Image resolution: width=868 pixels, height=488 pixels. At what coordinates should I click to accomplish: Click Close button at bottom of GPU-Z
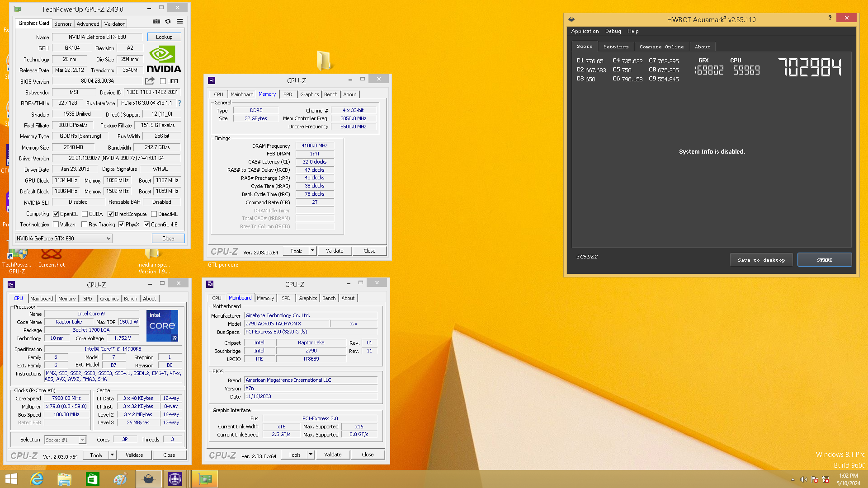168,239
